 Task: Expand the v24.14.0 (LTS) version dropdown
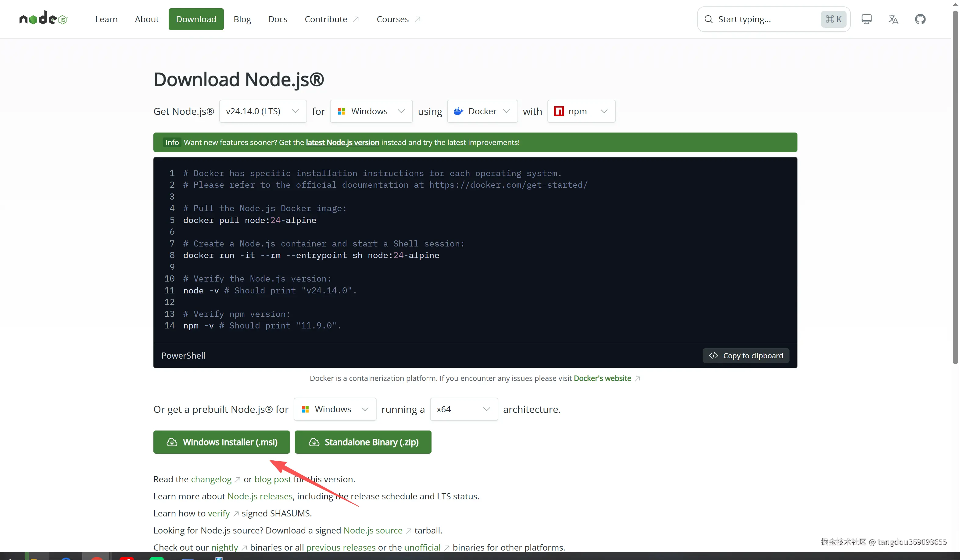263,111
